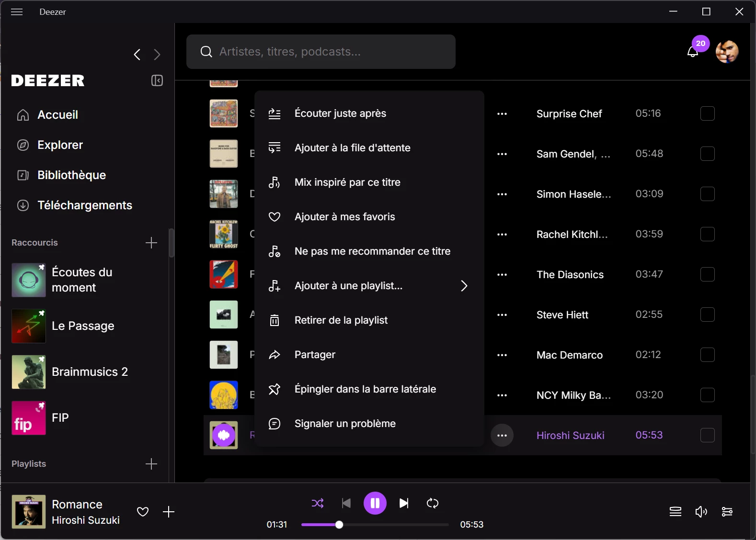This screenshot has height=540, width=756.
Task: Tick the Simon Hasele track checkbox
Action: point(708,194)
